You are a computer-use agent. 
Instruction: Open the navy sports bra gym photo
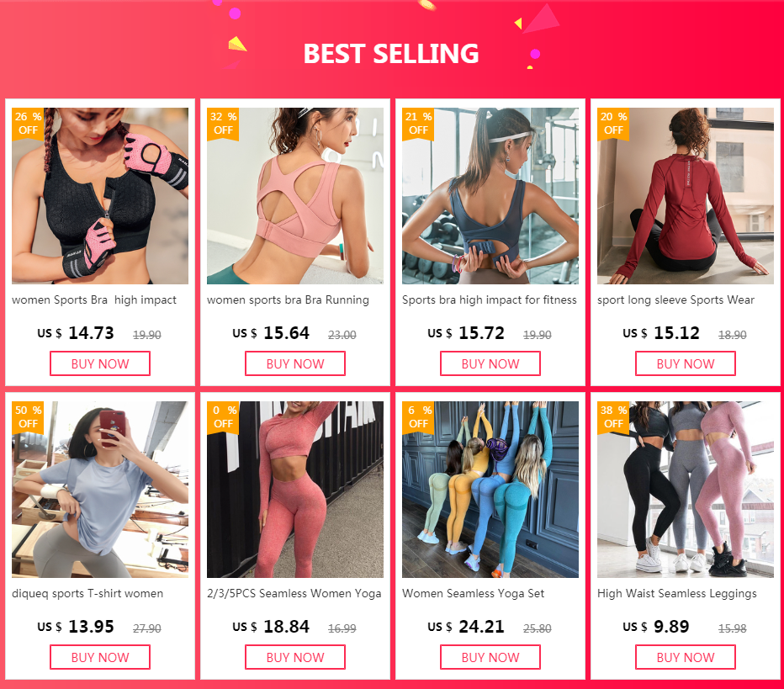490,196
